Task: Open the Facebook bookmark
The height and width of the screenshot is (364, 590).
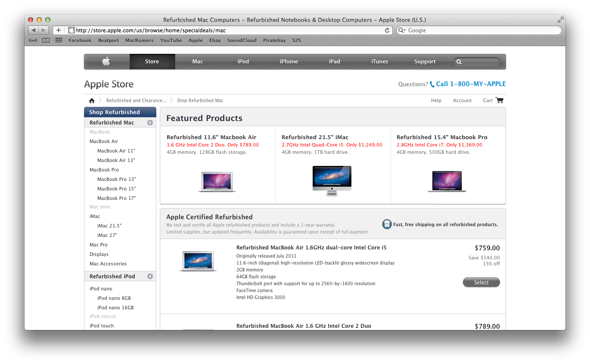Action: [80, 40]
